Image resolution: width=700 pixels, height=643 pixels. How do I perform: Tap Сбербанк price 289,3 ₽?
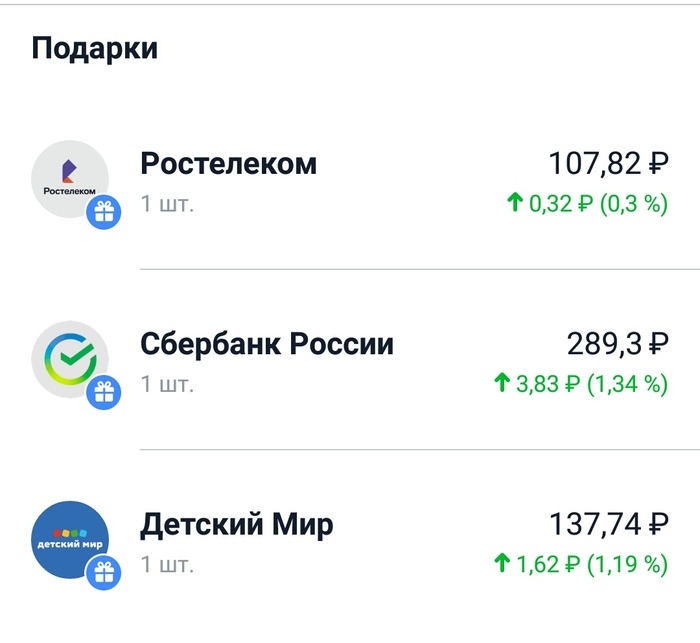click(x=618, y=344)
